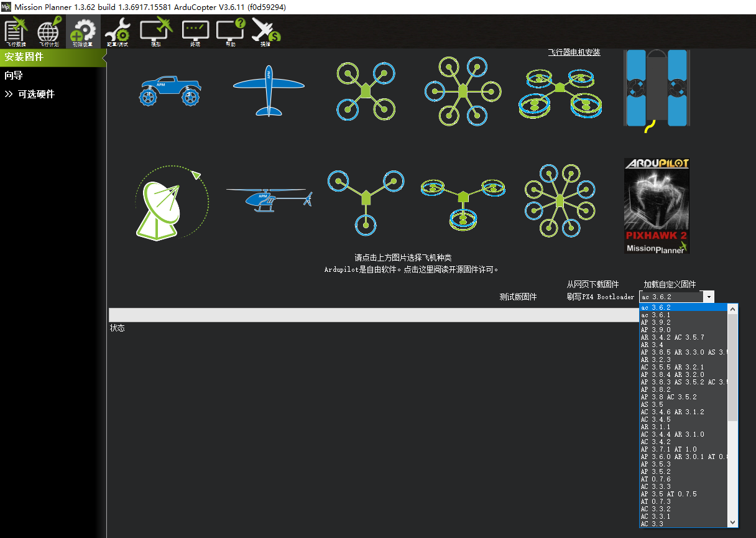Image resolution: width=756 pixels, height=538 pixels.
Task: Select the 配置/调试 toolbar icon
Action: [x=117, y=31]
